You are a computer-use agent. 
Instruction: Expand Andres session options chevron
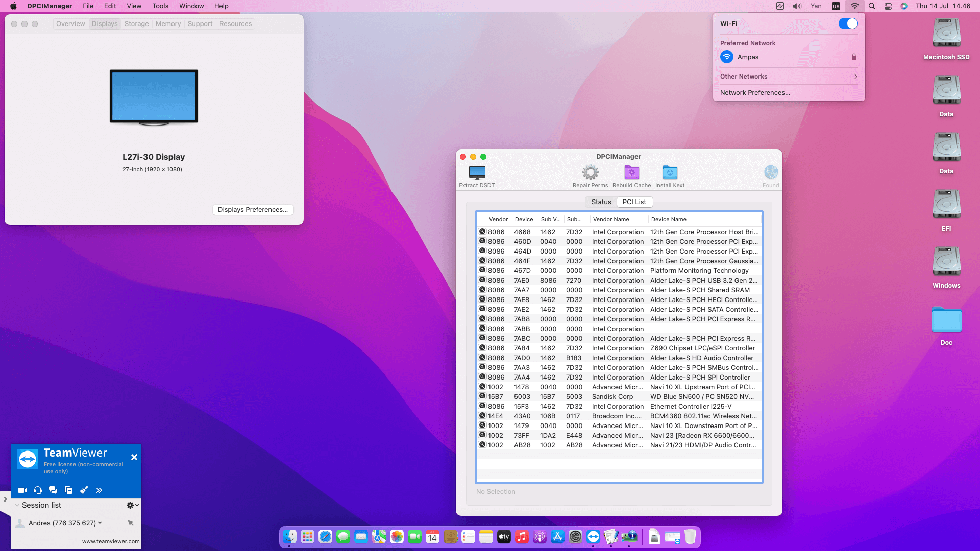(100, 523)
